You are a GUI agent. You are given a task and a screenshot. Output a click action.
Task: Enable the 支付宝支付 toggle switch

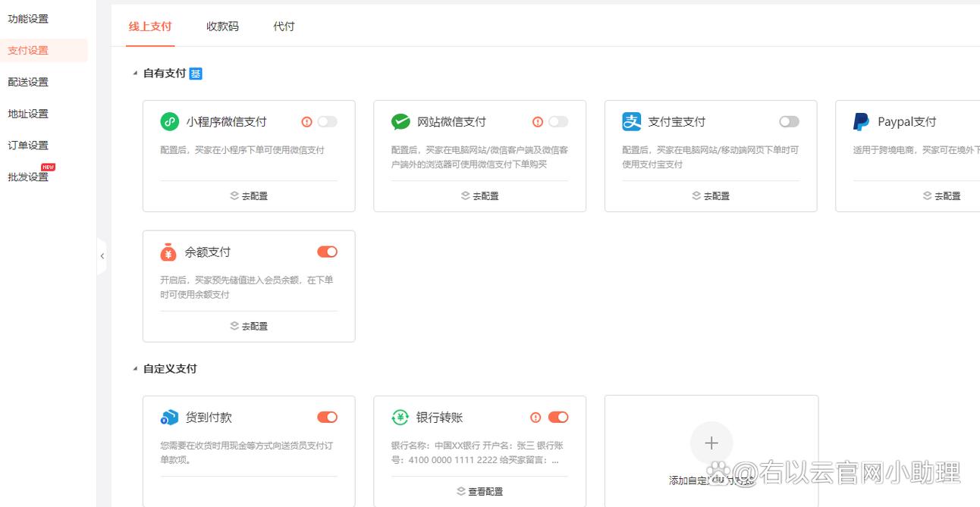tap(789, 121)
